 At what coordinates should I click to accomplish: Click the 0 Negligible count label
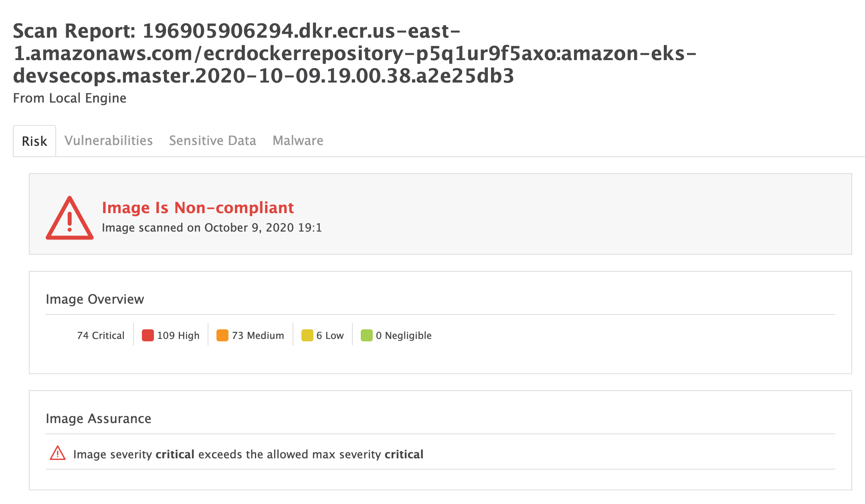click(x=404, y=335)
